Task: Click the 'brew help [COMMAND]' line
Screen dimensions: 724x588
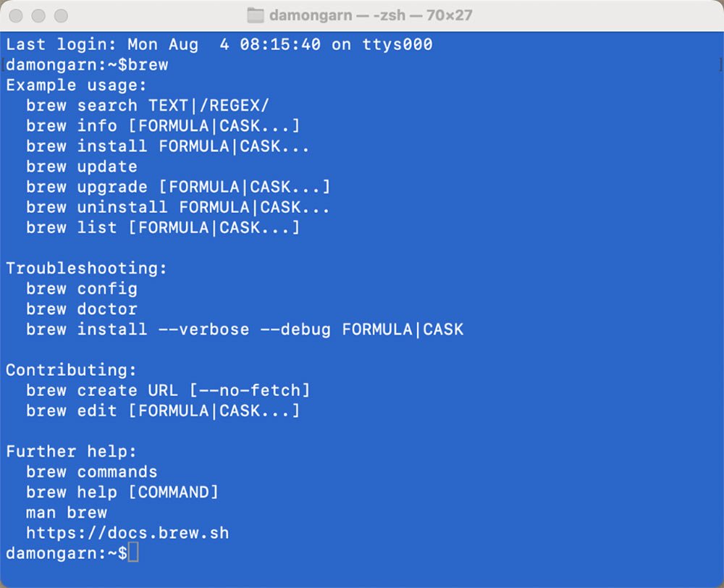Action: 122,492
